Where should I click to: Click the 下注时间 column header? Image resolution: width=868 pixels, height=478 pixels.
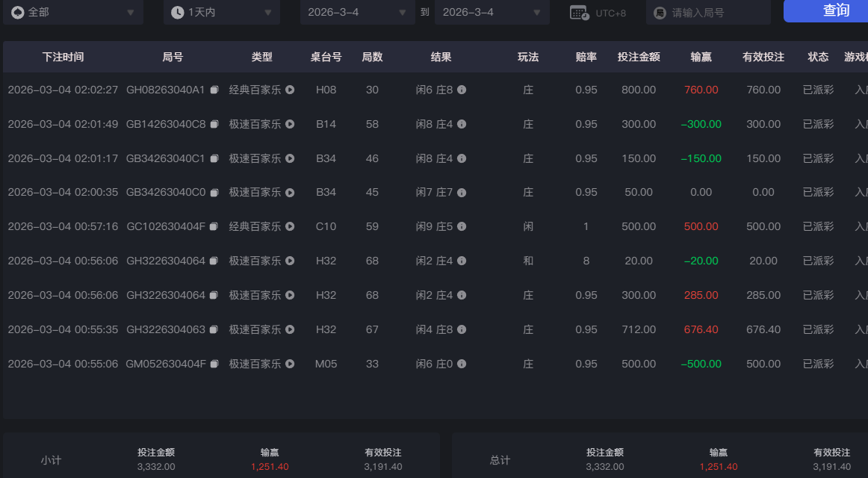pyautogui.click(x=64, y=56)
